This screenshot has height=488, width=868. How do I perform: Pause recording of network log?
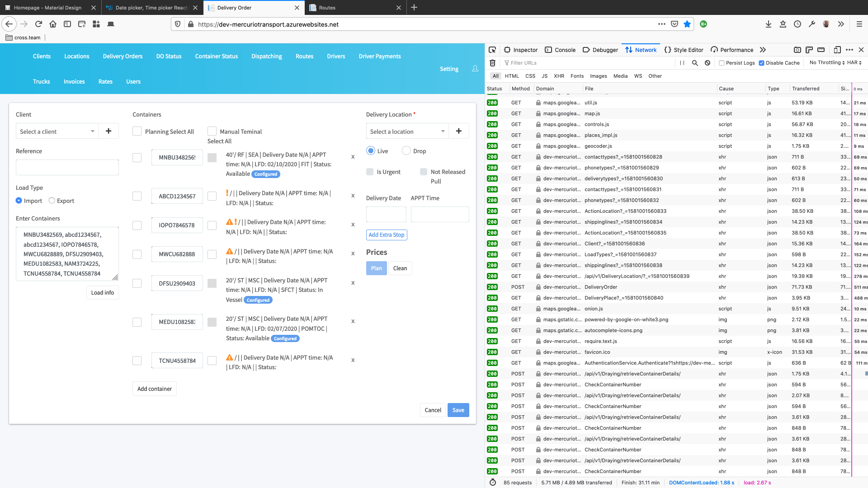[682, 63]
